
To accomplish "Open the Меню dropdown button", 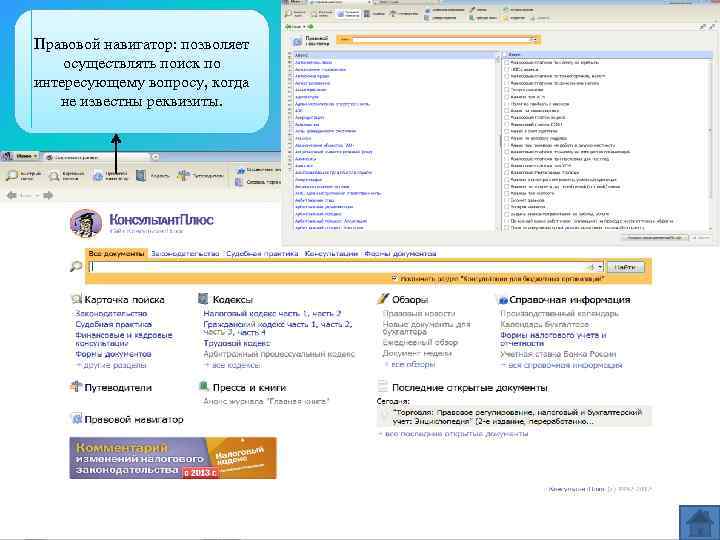I will 20,157.
